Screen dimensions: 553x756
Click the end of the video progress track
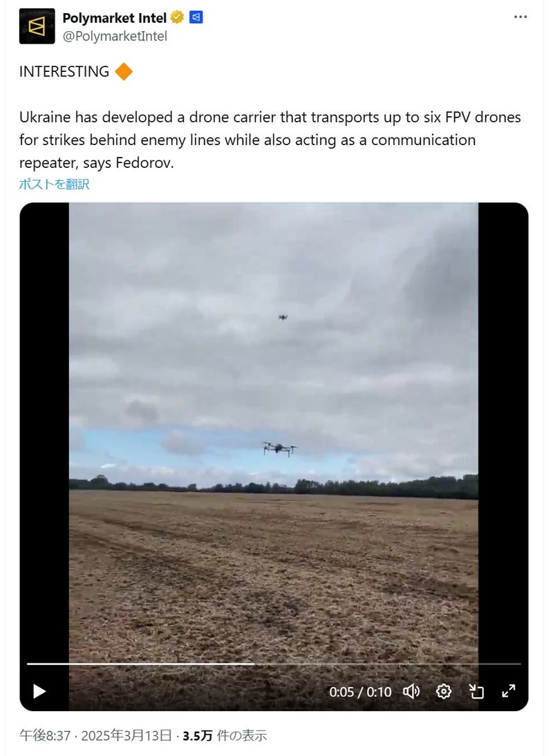pyautogui.click(x=518, y=664)
